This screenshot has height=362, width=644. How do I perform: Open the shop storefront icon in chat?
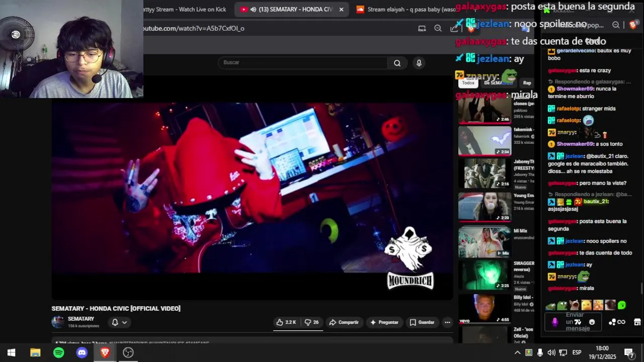[637, 322]
